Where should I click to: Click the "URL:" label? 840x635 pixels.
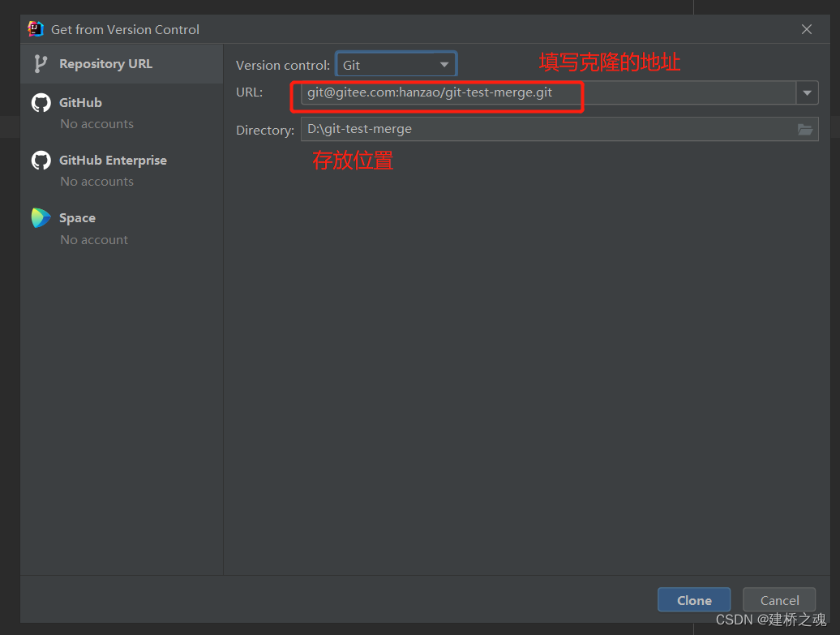point(250,92)
